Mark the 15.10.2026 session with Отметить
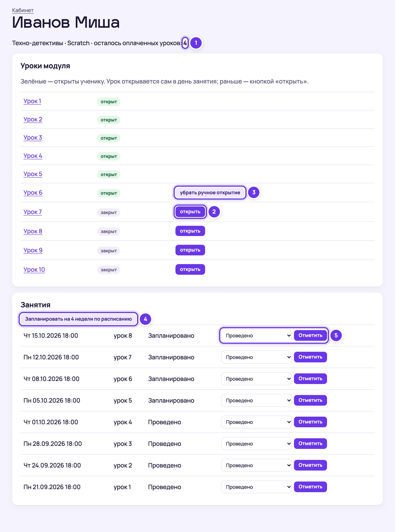 click(x=310, y=335)
